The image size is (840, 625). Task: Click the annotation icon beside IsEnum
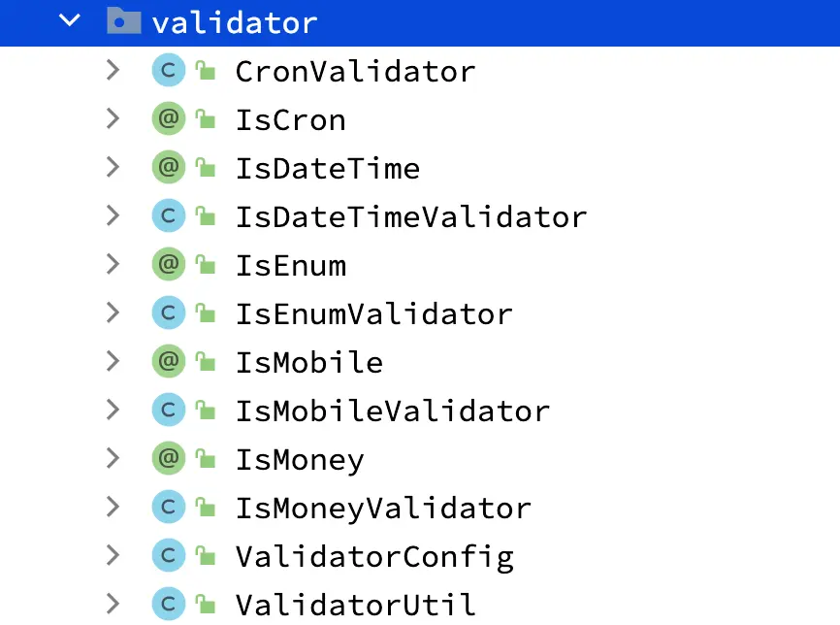coord(168,265)
